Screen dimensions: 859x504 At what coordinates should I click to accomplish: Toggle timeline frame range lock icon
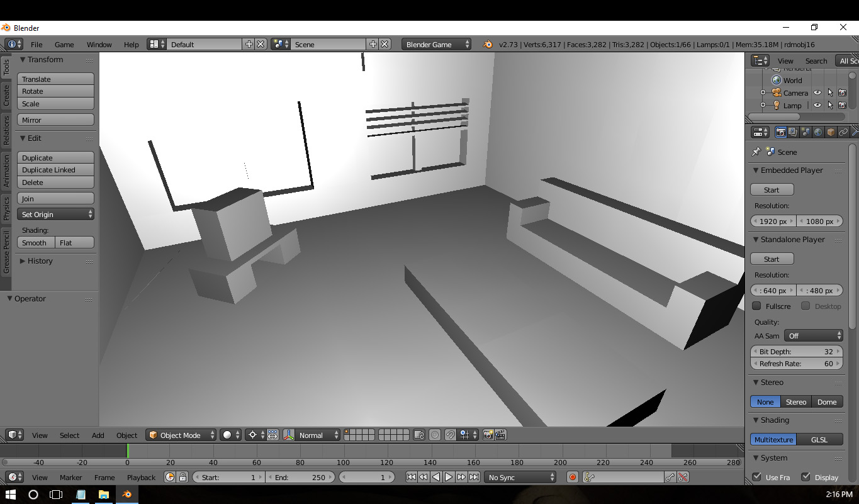point(182,477)
